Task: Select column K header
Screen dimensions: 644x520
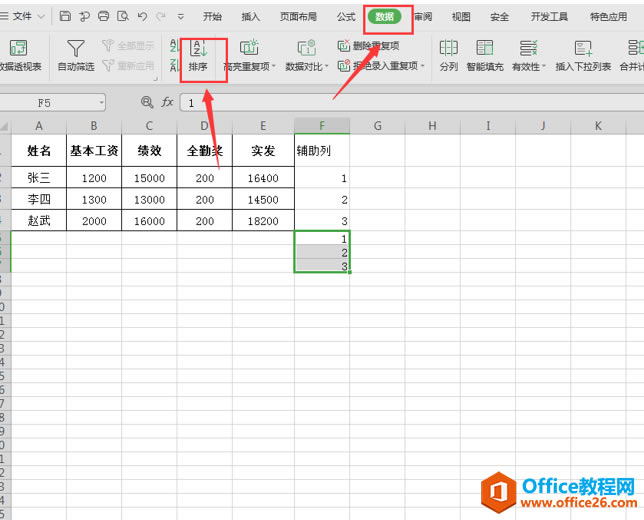Action: 598,126
